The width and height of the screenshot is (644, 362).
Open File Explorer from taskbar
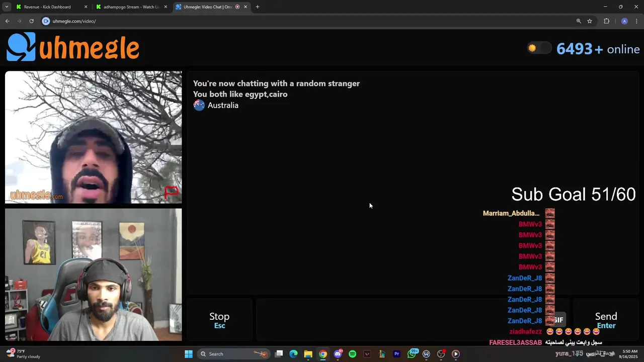click(x=308, y=354)
